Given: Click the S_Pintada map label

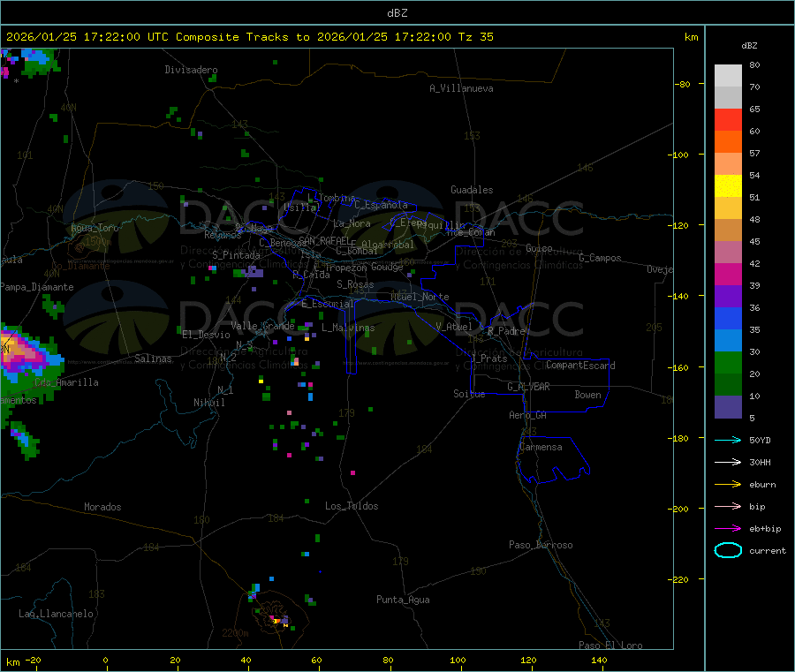Looking at the screenshot, I should (x=236, y=255).
